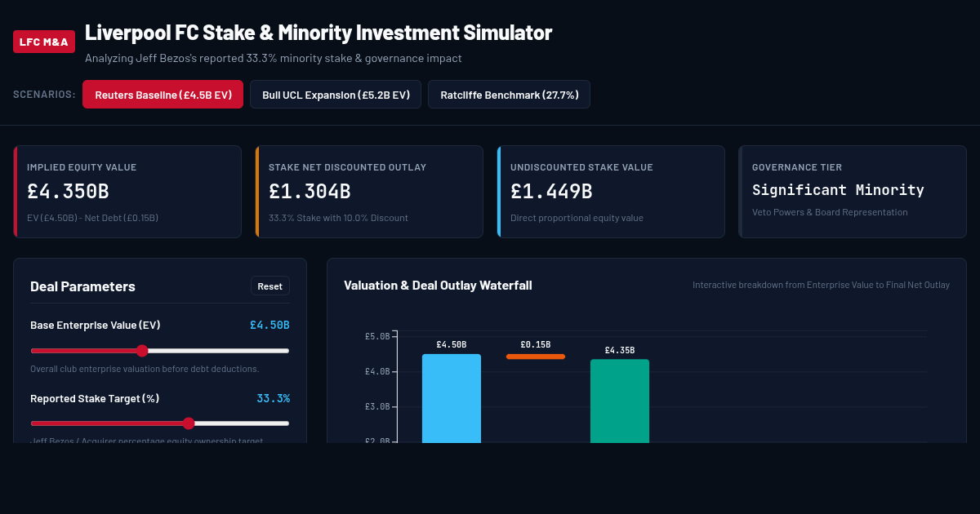980x514 pixels.
Task: Click the 'Direct proportional equity value' caption
Action: [577, 218]
